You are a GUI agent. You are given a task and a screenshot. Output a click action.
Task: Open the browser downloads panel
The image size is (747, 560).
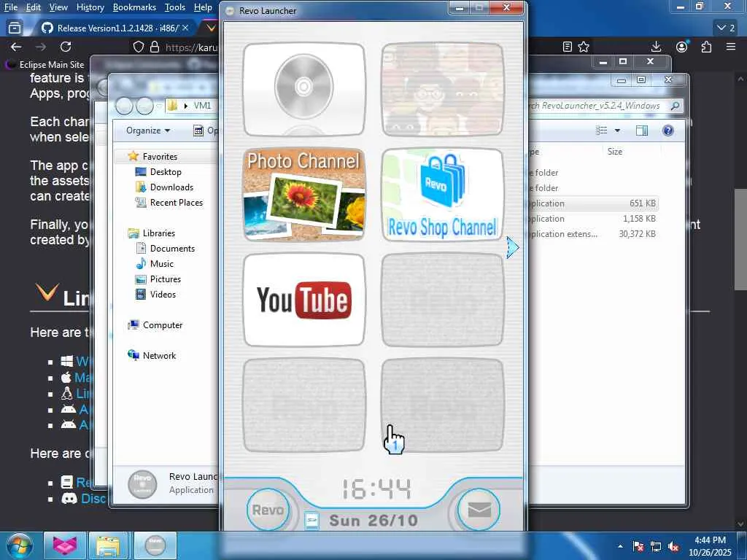pos(656,47)
